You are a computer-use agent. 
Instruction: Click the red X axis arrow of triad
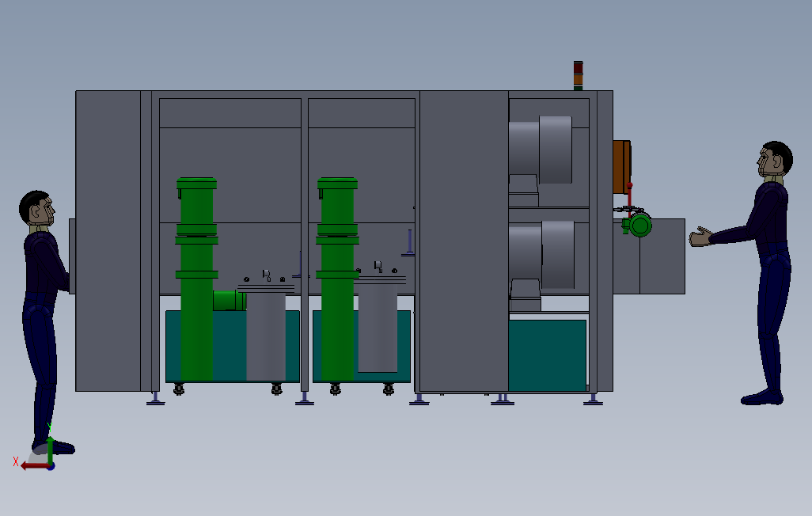34,466
